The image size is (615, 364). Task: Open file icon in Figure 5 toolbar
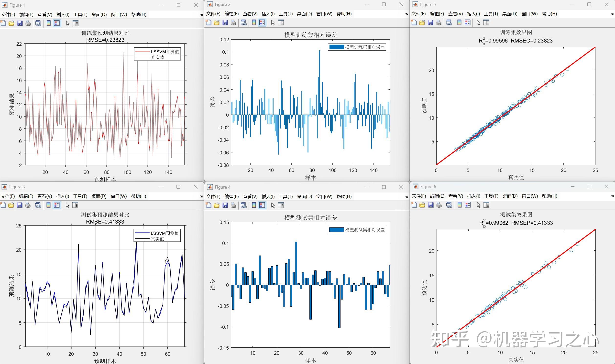422,23
